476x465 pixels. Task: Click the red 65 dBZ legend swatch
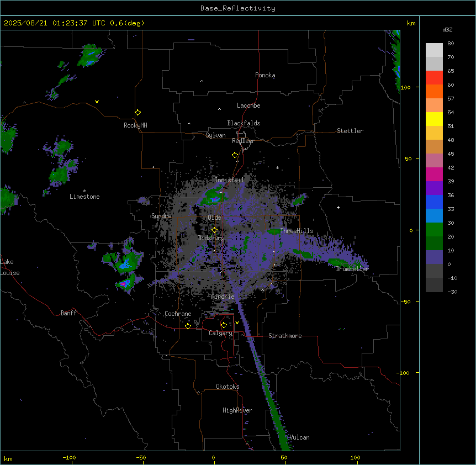434,78
